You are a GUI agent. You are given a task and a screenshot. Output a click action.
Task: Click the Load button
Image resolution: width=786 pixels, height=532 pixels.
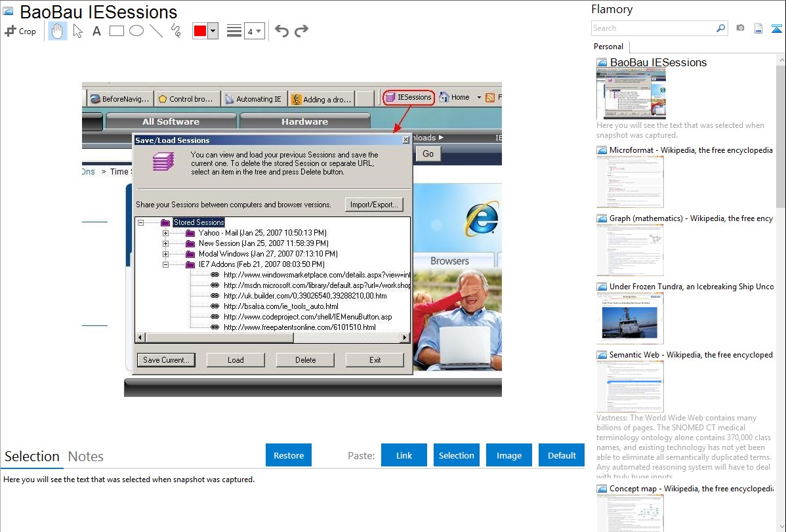click(x=236, y=360)
